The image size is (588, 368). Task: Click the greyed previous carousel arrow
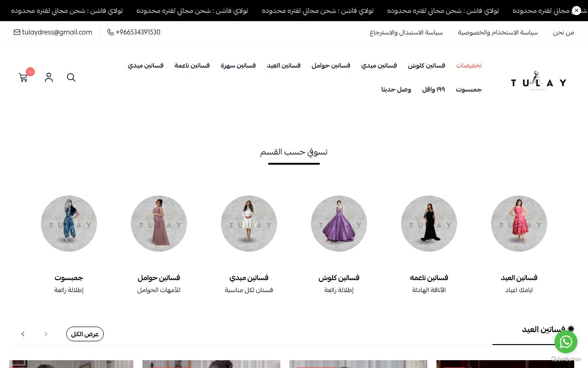click(x=46, y=334)
